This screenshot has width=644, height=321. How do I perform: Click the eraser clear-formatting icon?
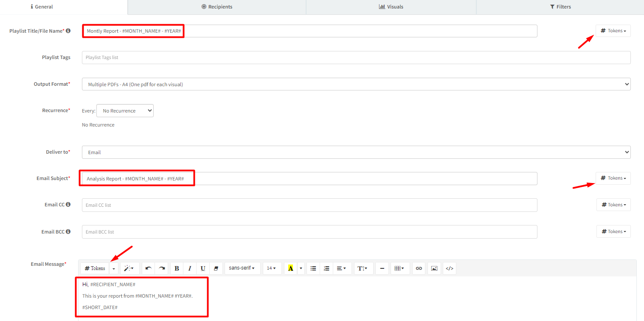click(216, 268)
